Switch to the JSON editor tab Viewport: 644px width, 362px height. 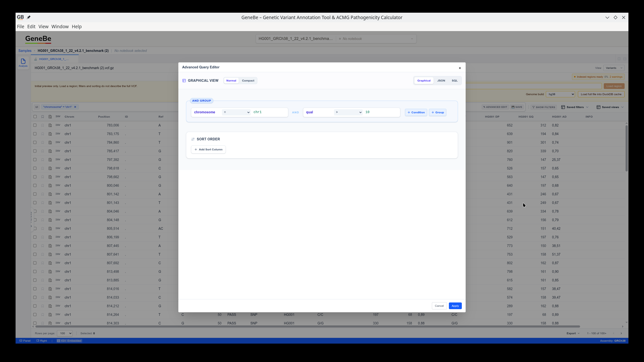click(441, 81)
